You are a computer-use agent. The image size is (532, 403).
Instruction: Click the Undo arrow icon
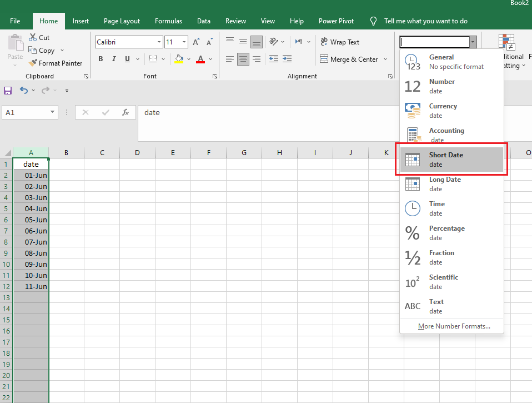pos(24,90)
